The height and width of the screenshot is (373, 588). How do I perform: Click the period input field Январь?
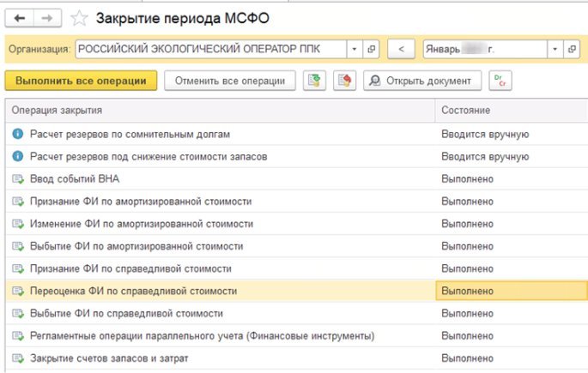tap(483, 50)
